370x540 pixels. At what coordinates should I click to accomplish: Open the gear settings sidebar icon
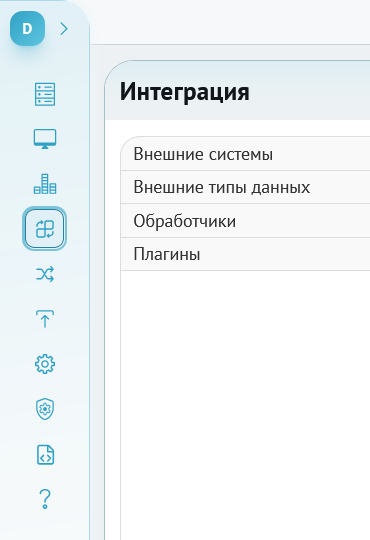pos(45,364)
